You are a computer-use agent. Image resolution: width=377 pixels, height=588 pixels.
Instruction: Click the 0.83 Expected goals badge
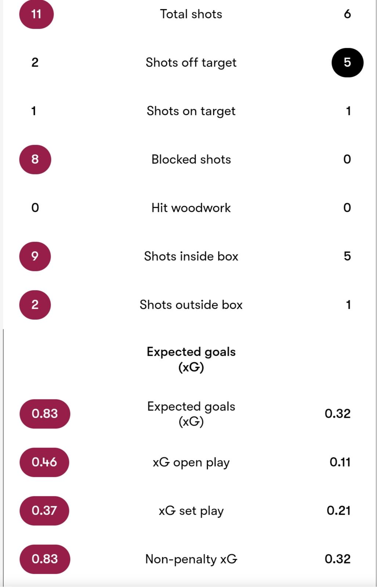45,414
